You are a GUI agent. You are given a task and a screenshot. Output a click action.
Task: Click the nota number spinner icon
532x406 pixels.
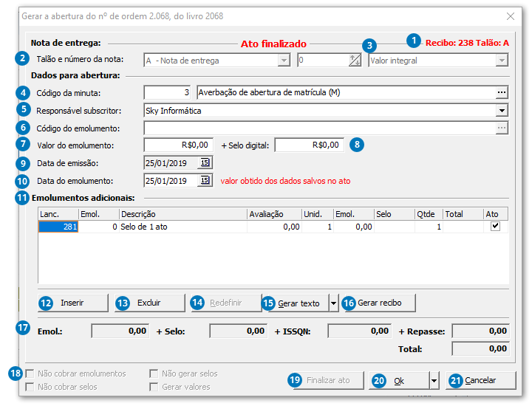coord(354,61)
